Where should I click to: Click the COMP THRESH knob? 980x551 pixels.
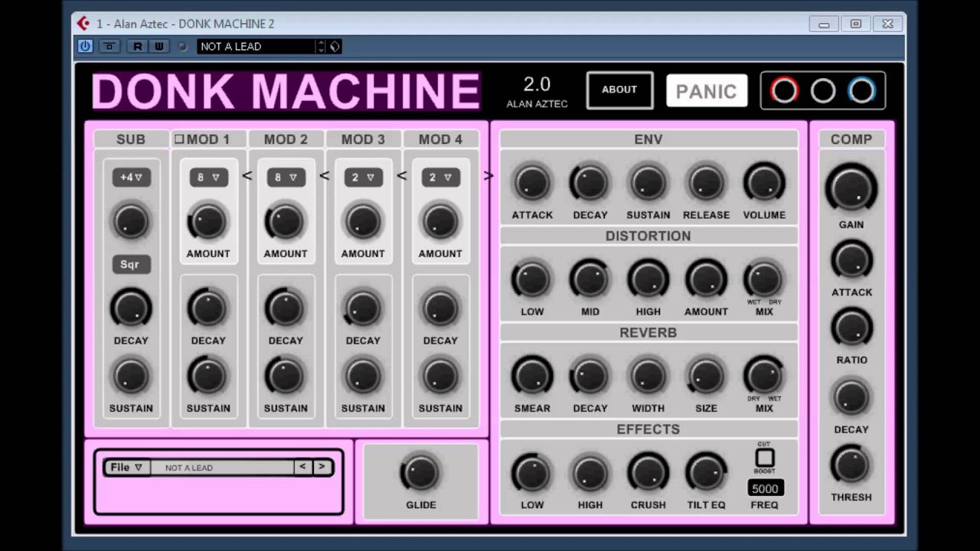click(x=851, y=465)
